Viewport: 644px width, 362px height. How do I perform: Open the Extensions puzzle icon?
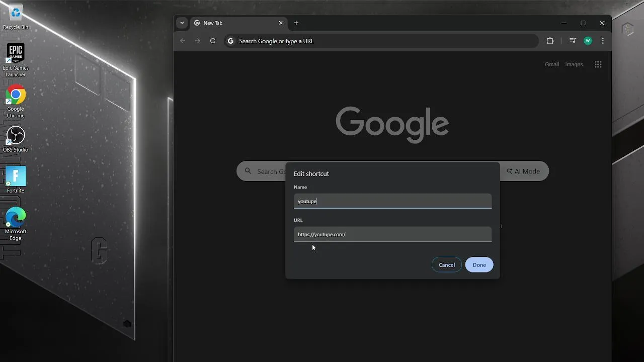click(550, 41)
